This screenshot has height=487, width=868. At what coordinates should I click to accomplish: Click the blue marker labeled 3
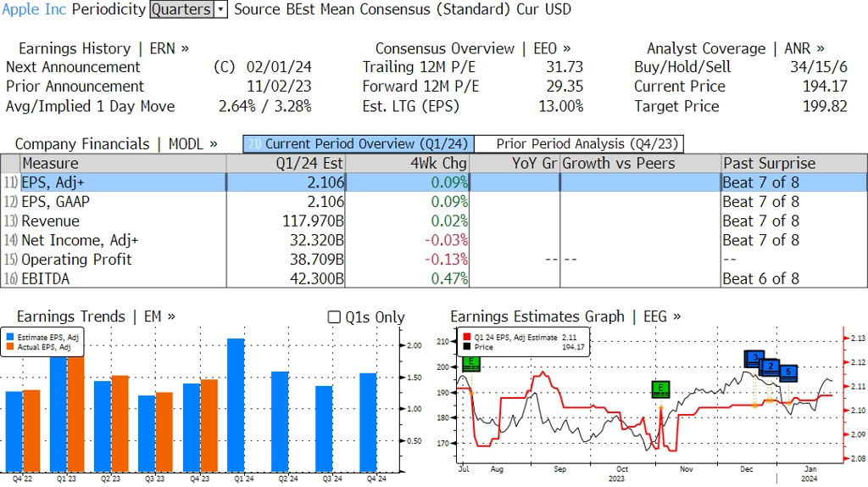tap(754, 359)
